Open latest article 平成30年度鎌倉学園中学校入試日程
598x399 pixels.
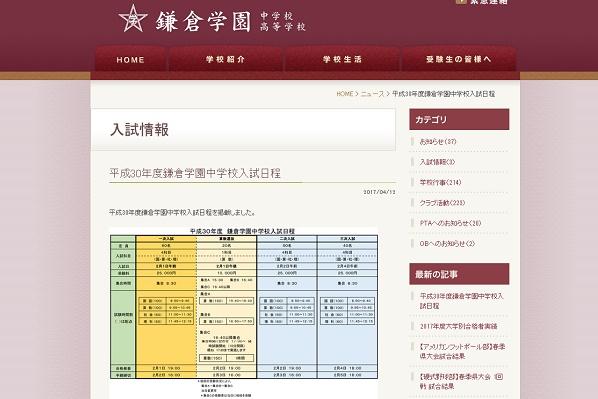tap(461, 301)
